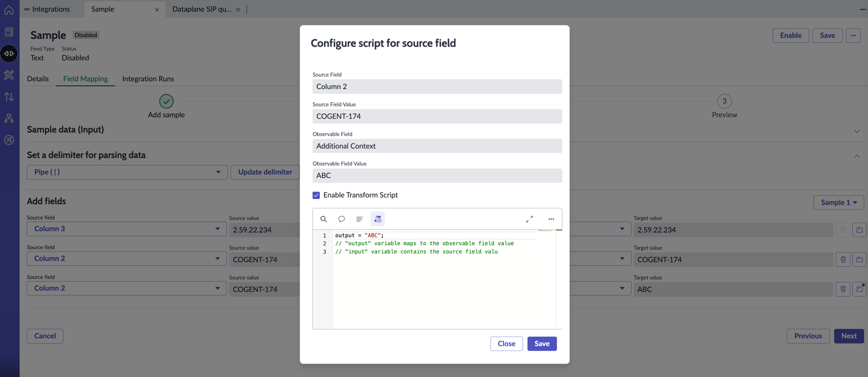Screen dimensions: 868x377
Task: Click the Add sample step checkmark
Action: pos(166,101)
